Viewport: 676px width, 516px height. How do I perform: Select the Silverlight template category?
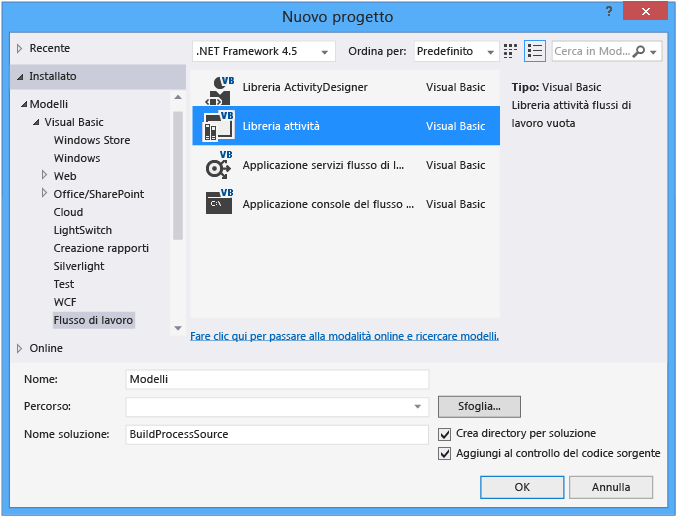point(79,266)
